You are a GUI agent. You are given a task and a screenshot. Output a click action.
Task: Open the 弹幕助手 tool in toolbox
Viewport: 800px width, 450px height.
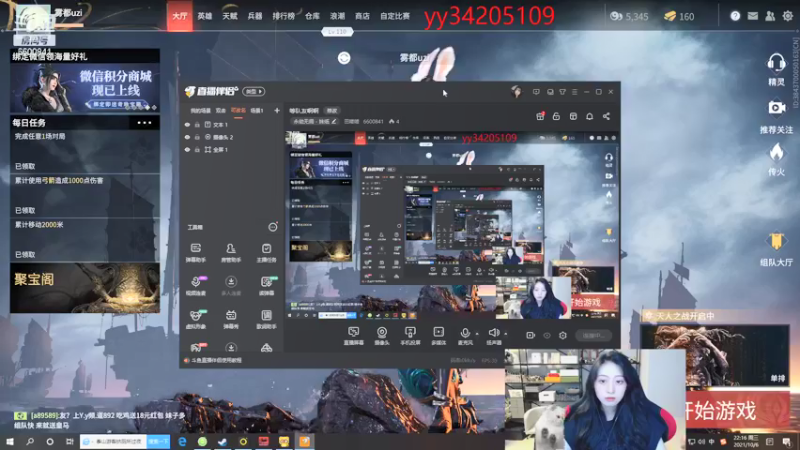(x=195, y=253)
